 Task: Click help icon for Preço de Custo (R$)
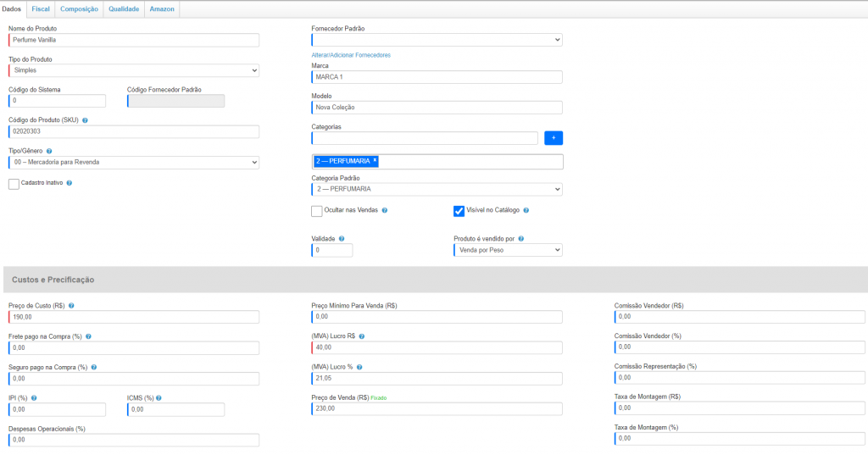[71, 306]
